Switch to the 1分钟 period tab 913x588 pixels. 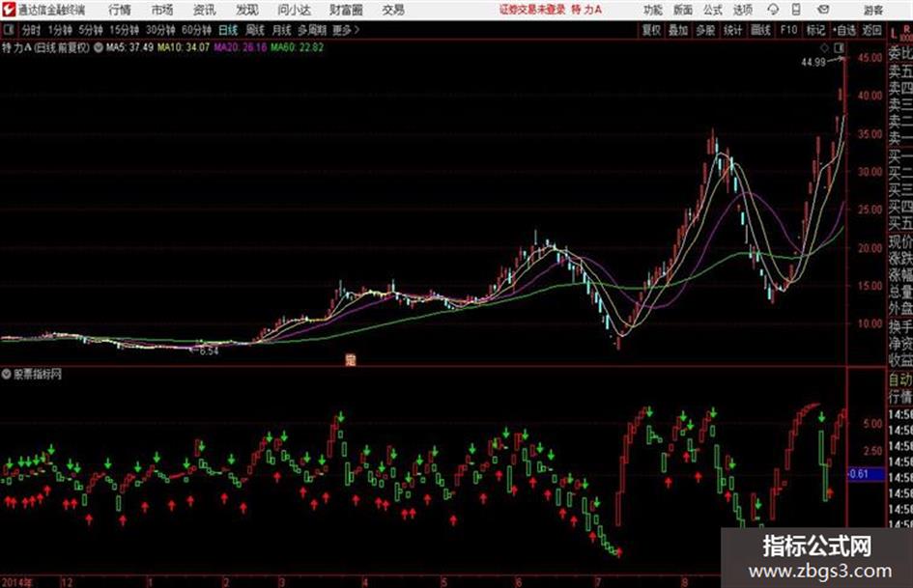59,30
